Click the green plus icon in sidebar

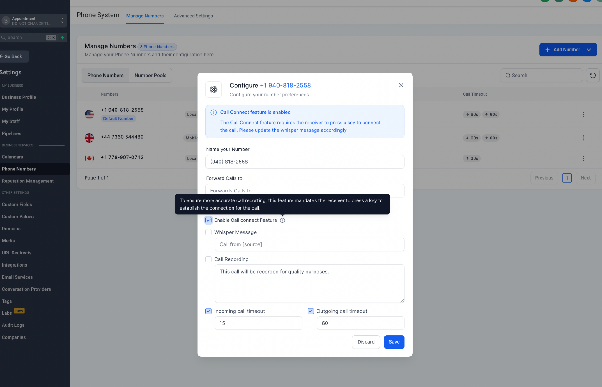tap(63, 38)
